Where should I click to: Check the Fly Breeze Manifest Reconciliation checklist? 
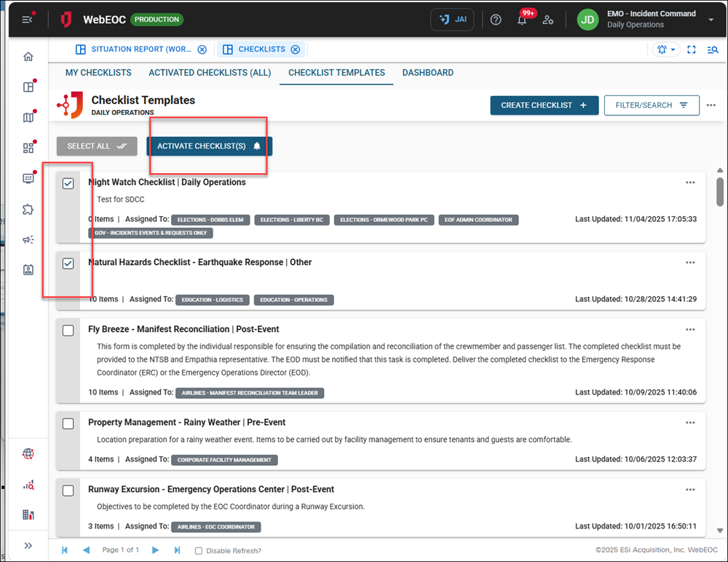(x=68, y=330)
